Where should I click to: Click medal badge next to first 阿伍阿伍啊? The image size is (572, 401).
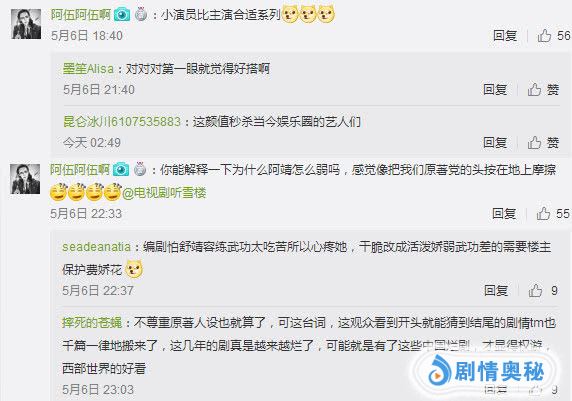coord(141,15)
